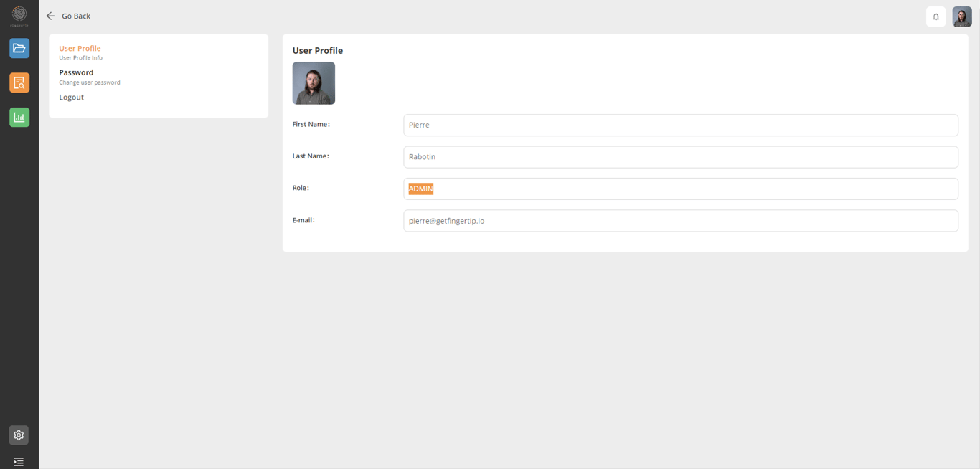This screenshot has height=469, width=980.
Task: Click the Role field showing ADMIN
Action: [x=681, y=189]
